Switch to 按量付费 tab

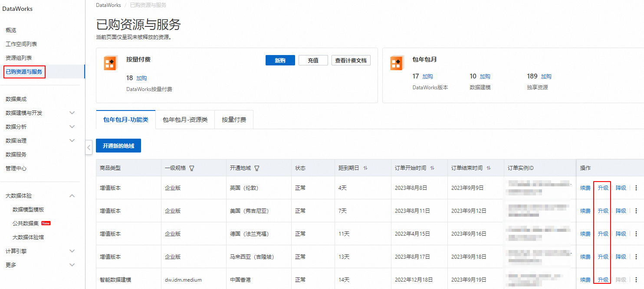tap(234, 120)
